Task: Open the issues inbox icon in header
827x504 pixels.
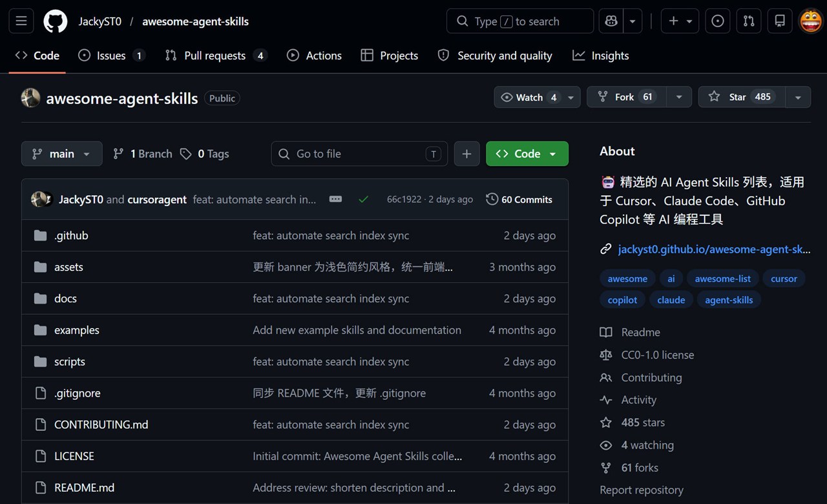Action: (718, 21)
